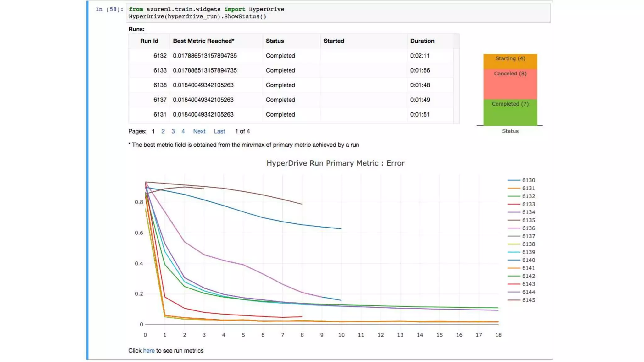Go to page 4 of runs

coord(183,131)
